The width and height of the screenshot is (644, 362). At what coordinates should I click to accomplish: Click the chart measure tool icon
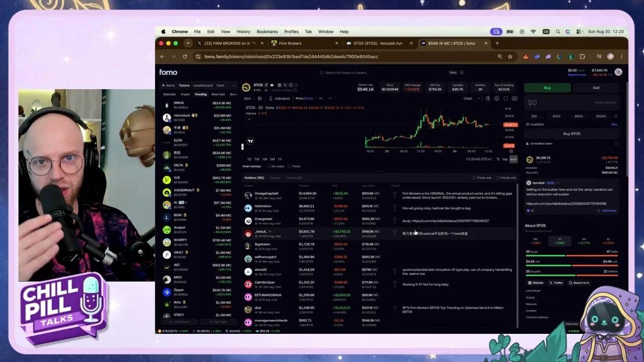point(488,99)
